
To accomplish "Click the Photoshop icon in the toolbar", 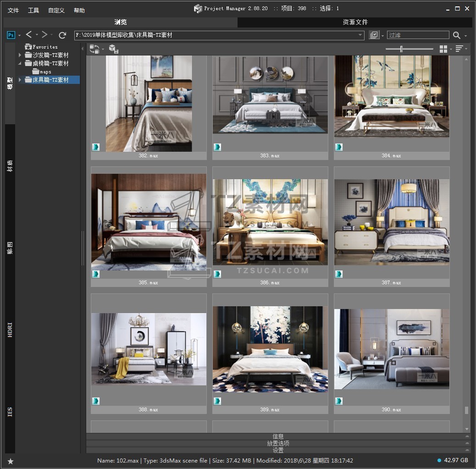I will tap(11, 35).
